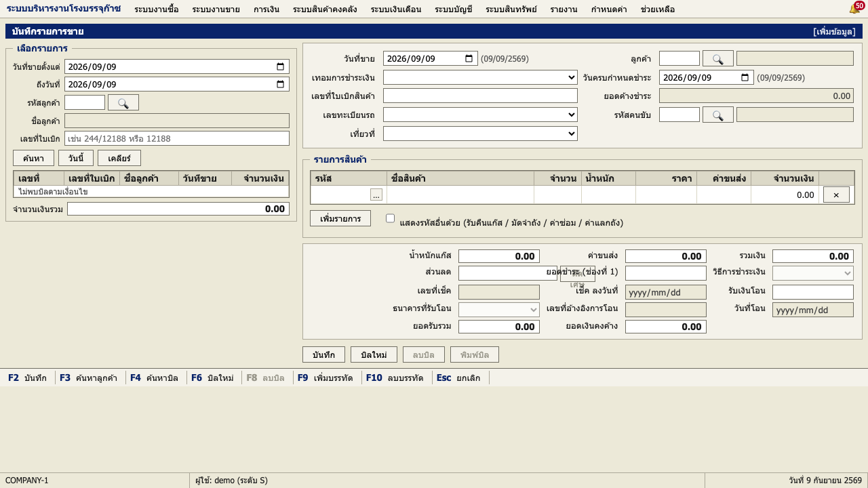Click the บิลใหม่ button below the form
The width and height of the screenshot is (868, 488).
[x=374, y=354]
